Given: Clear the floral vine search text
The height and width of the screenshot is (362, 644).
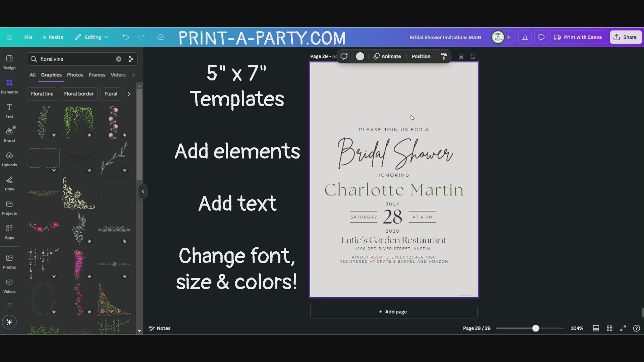Looking at the screenshot, I should click(119, 59).
